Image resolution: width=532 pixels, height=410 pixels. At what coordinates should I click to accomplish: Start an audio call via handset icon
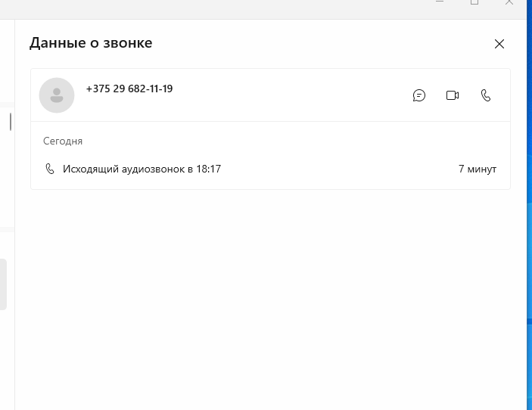pyautogui.click(x=486, y=95)
